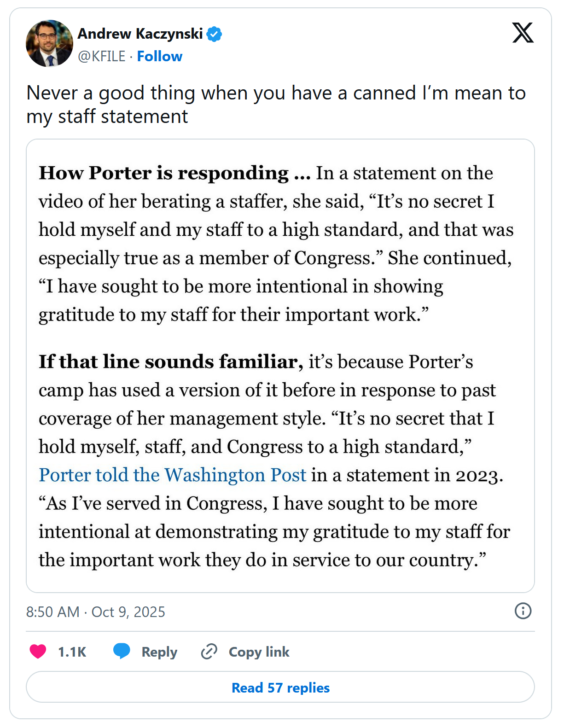Open the info circle icon
This screenshot has width=564, height=728.
click(523, 611)
